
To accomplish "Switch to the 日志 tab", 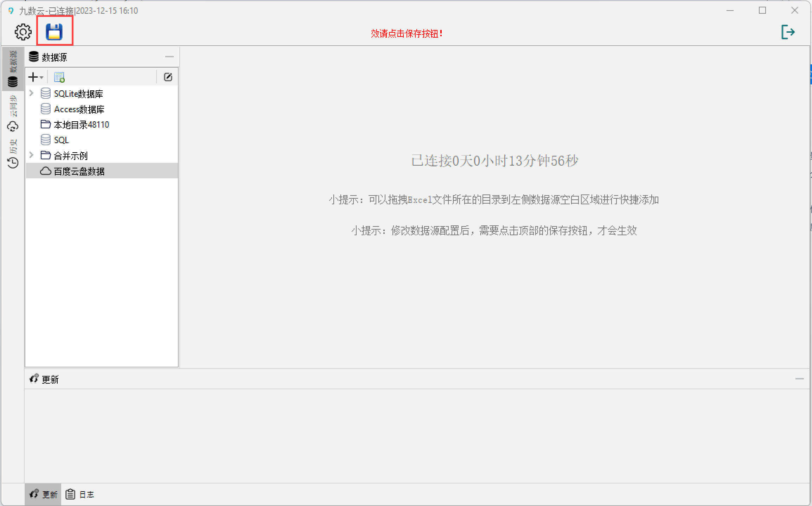I will (x=80, y=494).
